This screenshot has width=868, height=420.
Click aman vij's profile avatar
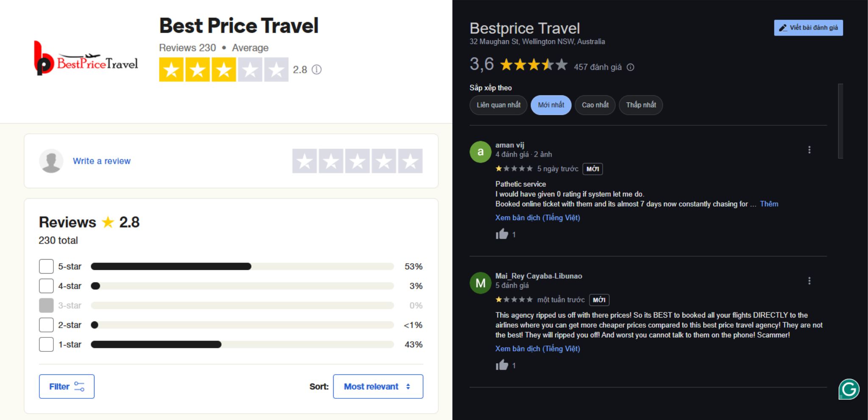[480, 152]
